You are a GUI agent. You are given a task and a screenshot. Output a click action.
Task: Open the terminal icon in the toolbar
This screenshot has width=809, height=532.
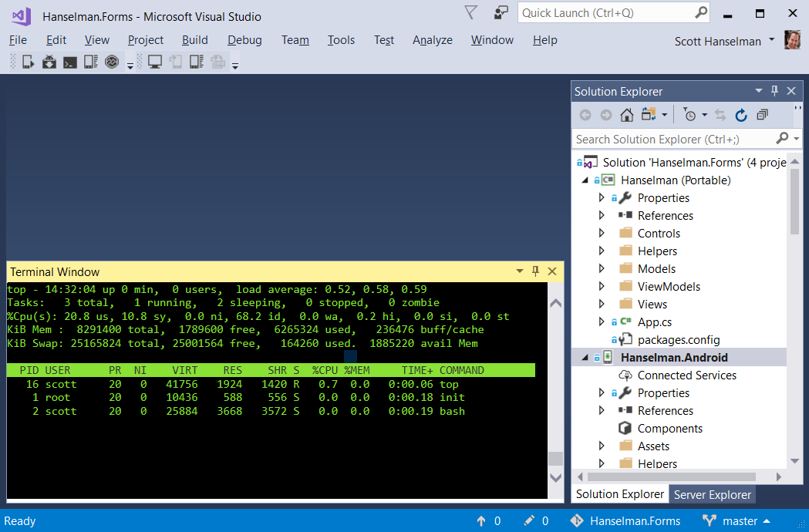(x=69, y=62)
